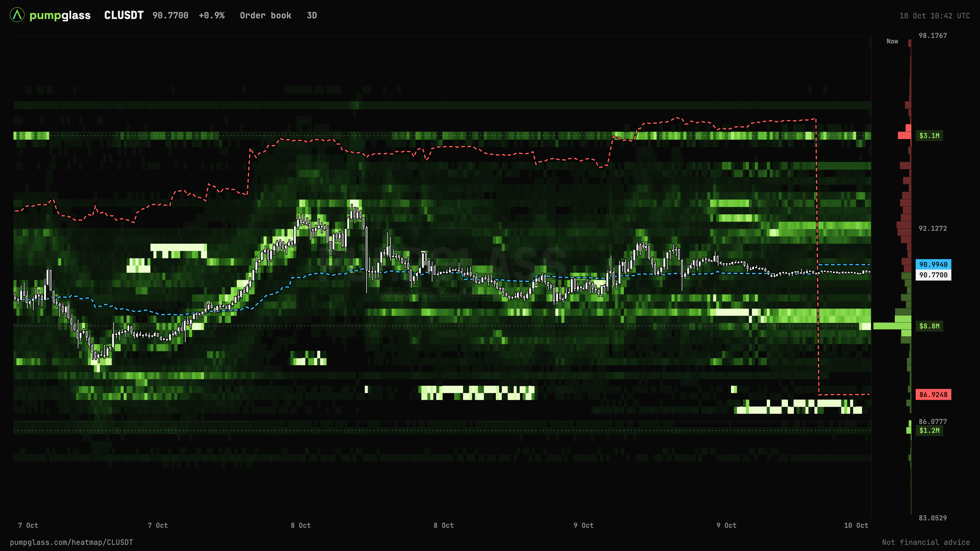980x551 pixels.
Task: Click the +0.9% change value
Action: coord(212,16)
